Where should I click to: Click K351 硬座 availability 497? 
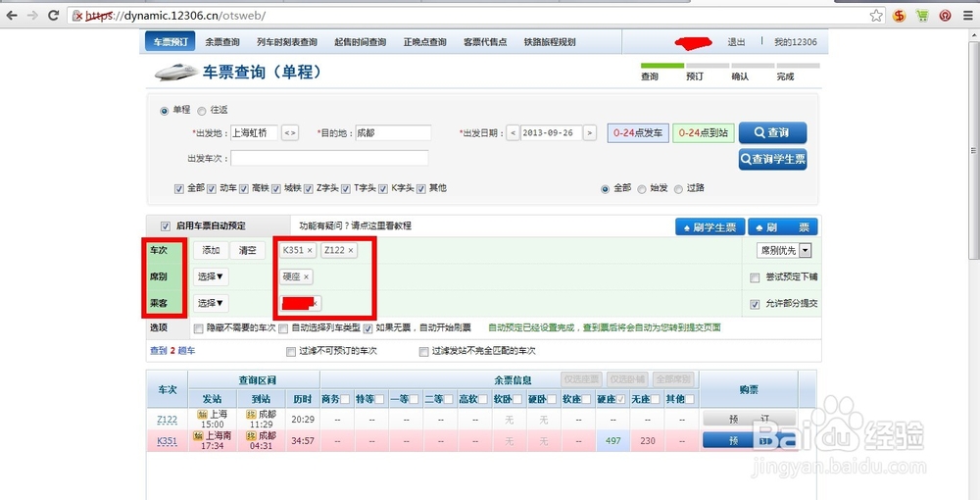pos(613,441)
